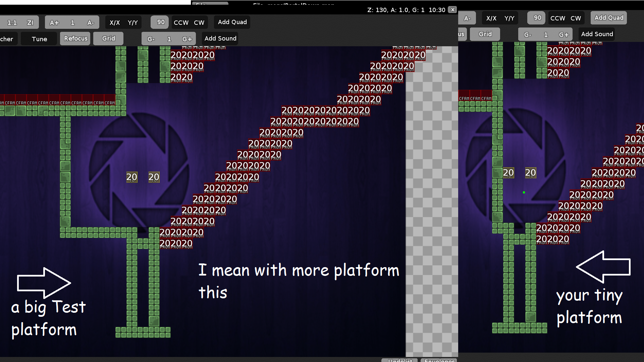Reset the zoom using the 1:1 control

(12, 22)
